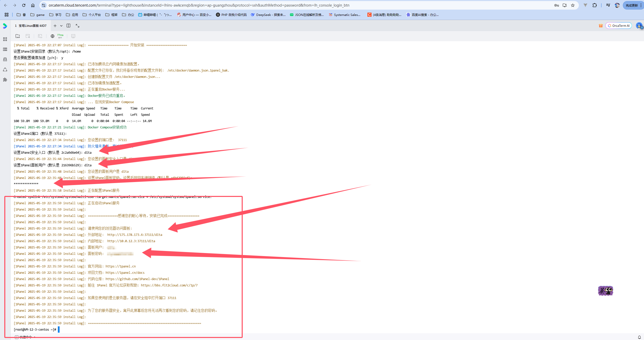Open the sidebar server list icon

(x=5, y=49)
